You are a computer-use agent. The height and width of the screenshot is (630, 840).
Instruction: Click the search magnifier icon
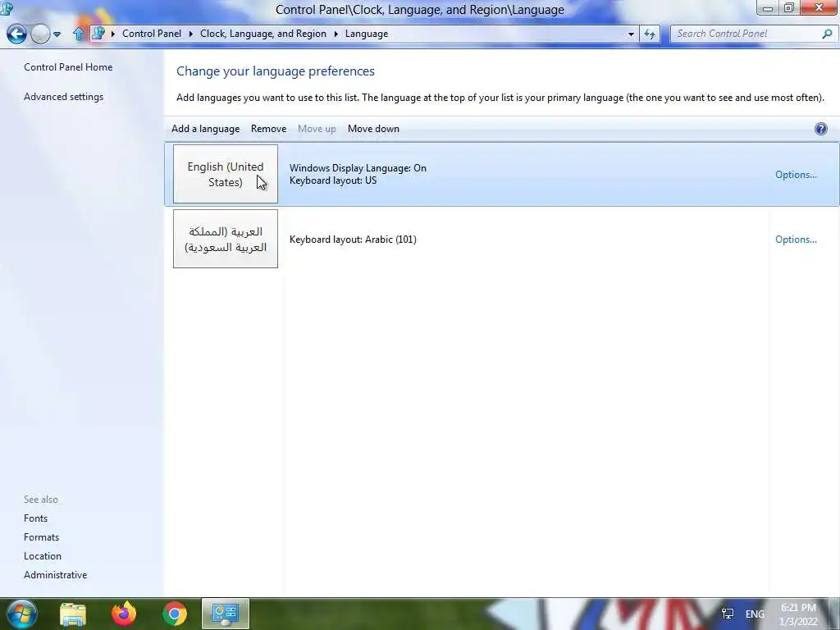(x=827, y=34)
